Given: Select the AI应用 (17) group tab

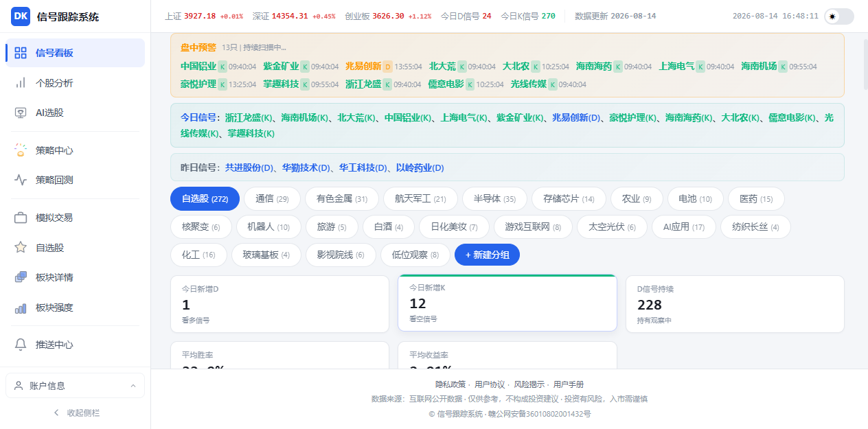Looking at the screenshot, I should pos(684,227).
